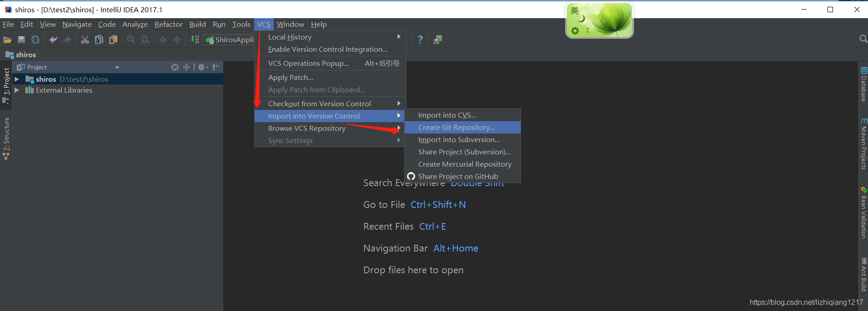Open the Bean Validation tool window

pyautogui.click(x=863, y=213)
